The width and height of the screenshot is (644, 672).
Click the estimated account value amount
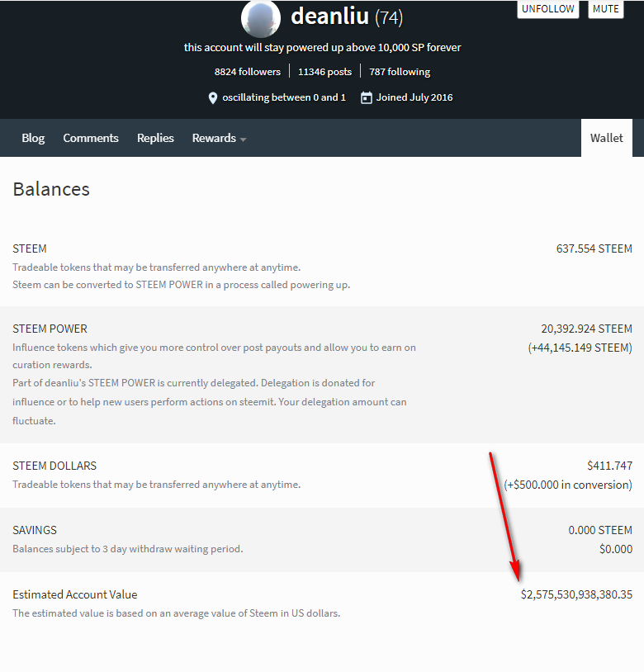pos(576,594)
